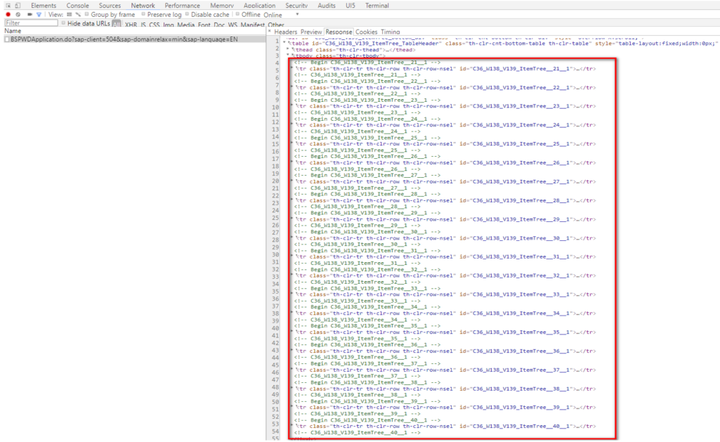Select the Response tab
This screenshot has width=720, height=442.
(x=339, y=32)
